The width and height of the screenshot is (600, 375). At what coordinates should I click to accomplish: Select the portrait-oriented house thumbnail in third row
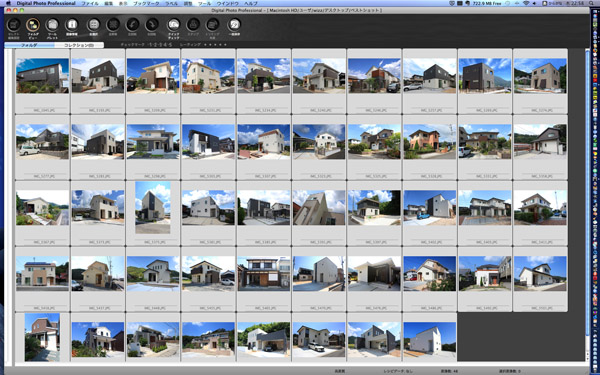point(153,207)
